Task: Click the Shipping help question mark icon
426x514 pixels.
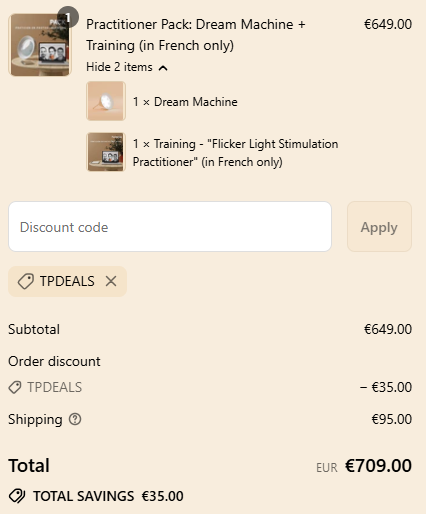Action: pos(75,419)
